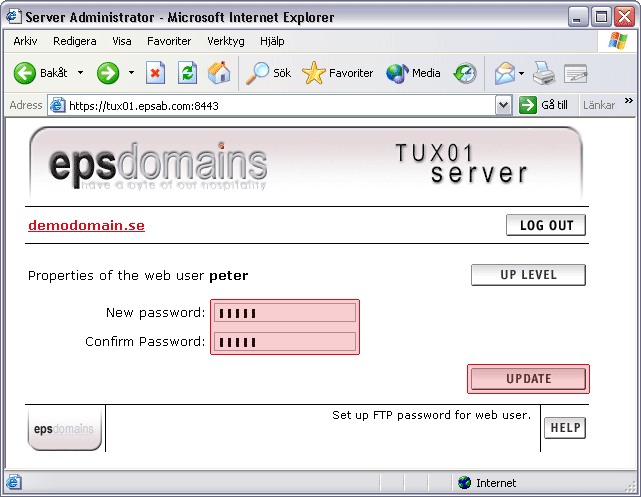
Task: Open the Verktyg menu
Action: [225, 41]
